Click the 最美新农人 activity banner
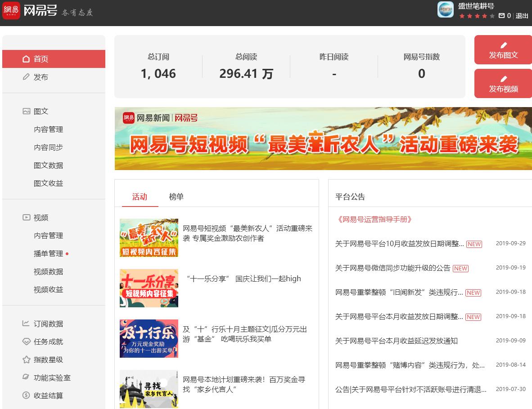532x409 pixels. point(323,138)
